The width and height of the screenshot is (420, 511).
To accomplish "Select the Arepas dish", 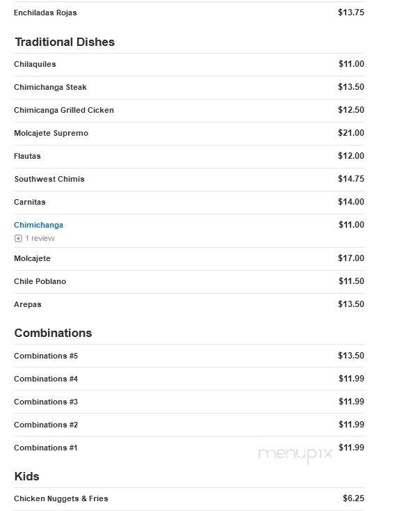I will point(28,304).
